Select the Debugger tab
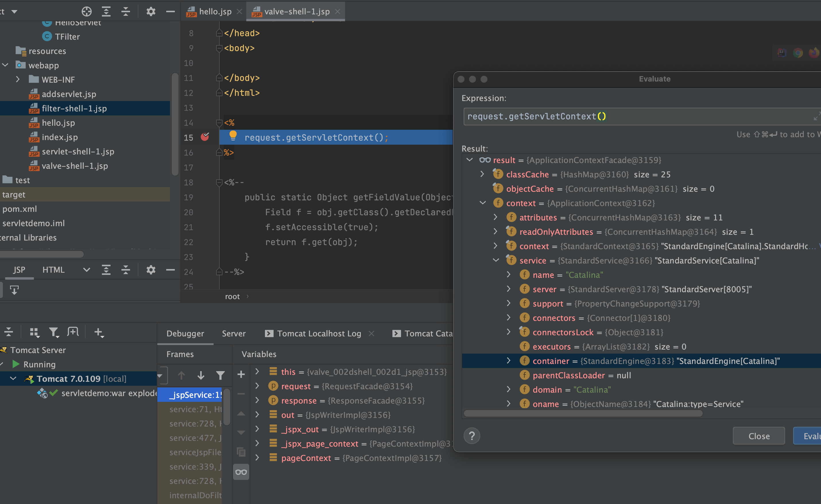Screen dimensions: 821x504 click(185, 333)
